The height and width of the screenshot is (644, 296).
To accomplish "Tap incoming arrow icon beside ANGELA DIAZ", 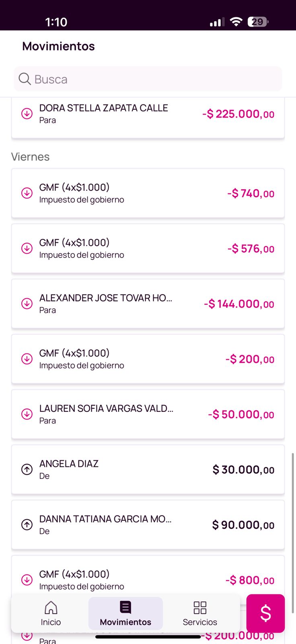I will point(27,469).
